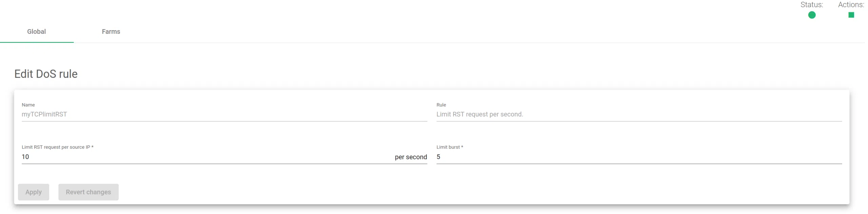
Task: Click the 'Status:' label text
Action: (x=811, y=5)
